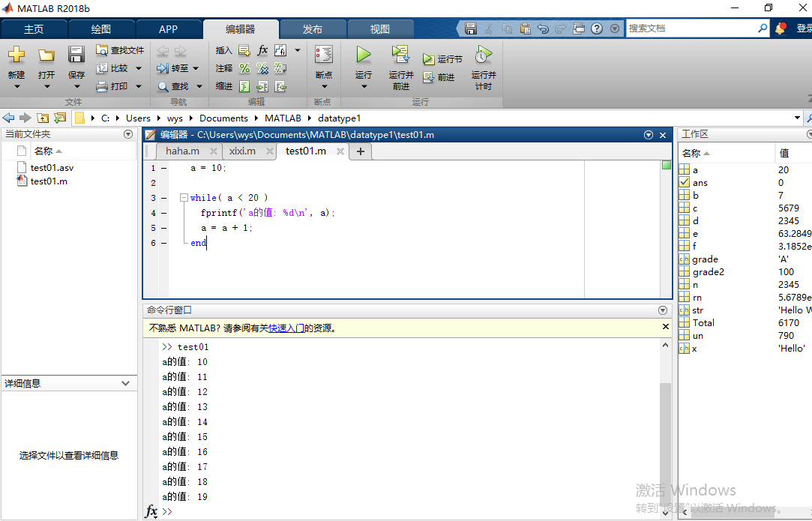Click Documents in the folder path
Image resolution: width=812 pixels, height=521 pixels.
tap(223, 118)
